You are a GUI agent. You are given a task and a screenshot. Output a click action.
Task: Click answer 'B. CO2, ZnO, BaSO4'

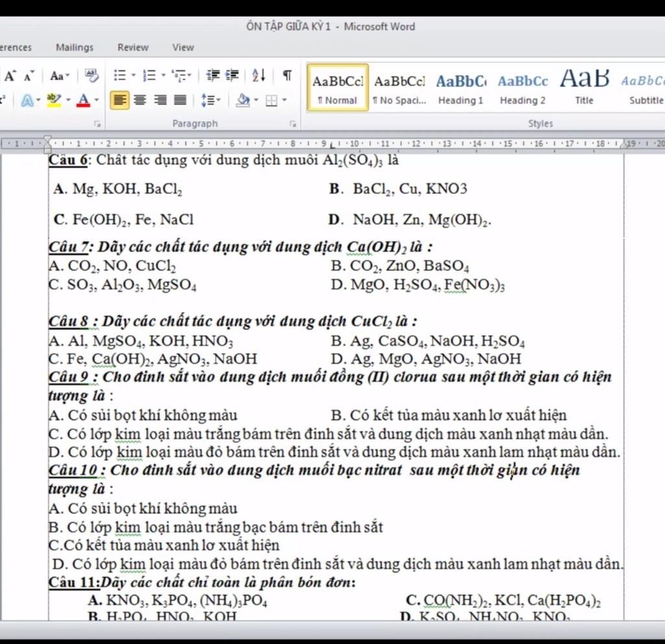(x=400, y=266)
